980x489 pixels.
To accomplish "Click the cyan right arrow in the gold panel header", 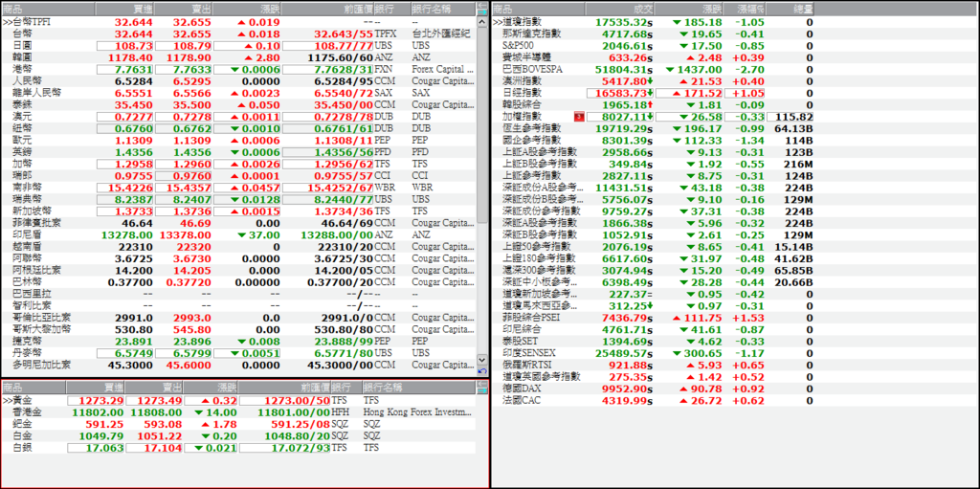I will tap(482, 390).
